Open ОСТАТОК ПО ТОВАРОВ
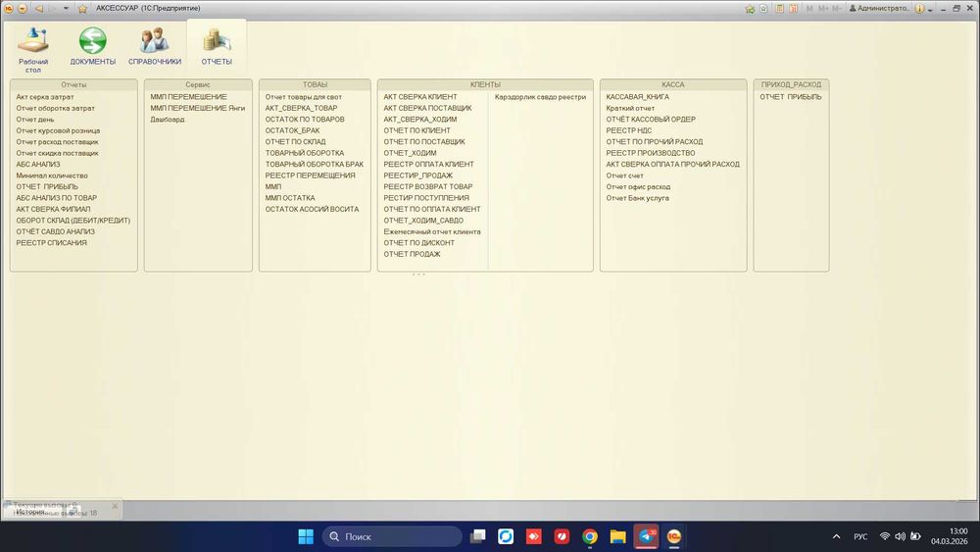The height and width of the screenshot is (552, 980). click(305, 120)
